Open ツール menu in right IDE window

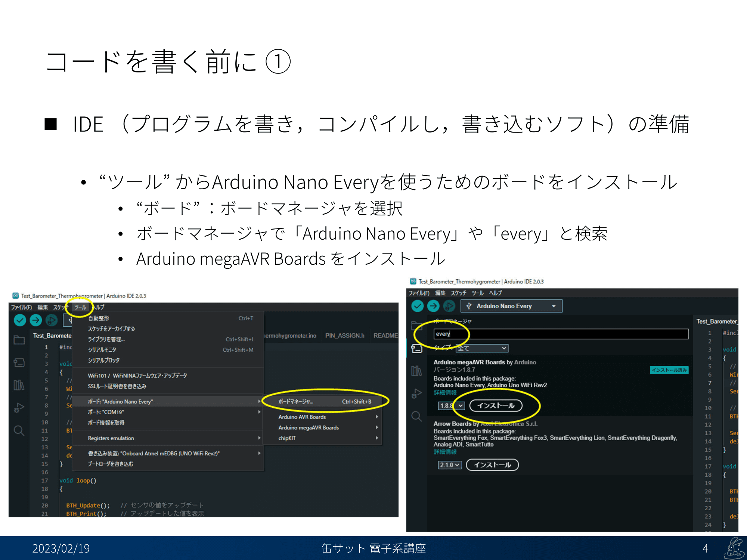(478, 293)
